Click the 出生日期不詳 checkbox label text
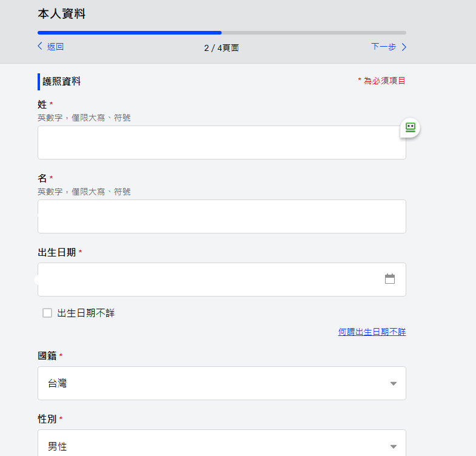The image size is (476, 456). pos(86,313)
